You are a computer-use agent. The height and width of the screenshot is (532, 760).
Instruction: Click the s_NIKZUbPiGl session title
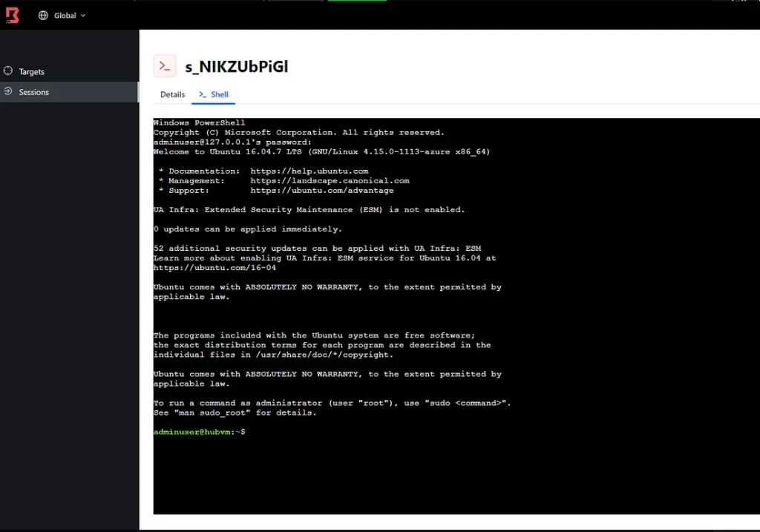(x=236, y=67)
